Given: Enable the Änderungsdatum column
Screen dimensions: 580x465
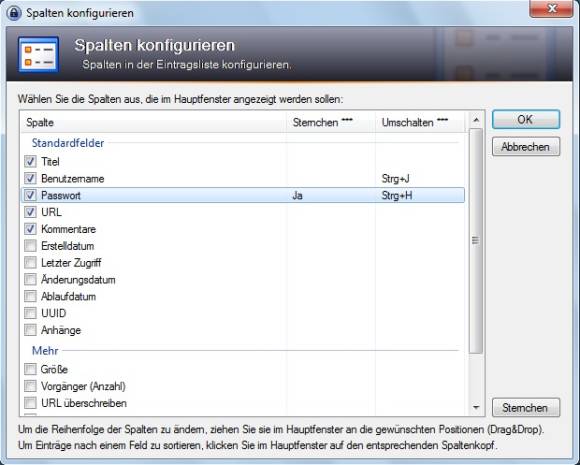Looking at the screenshot, I should (30, 279).
